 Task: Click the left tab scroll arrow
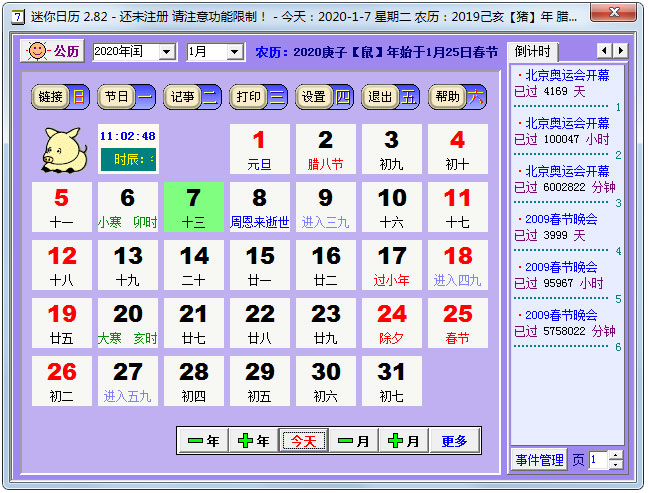(x=604, y=51)
